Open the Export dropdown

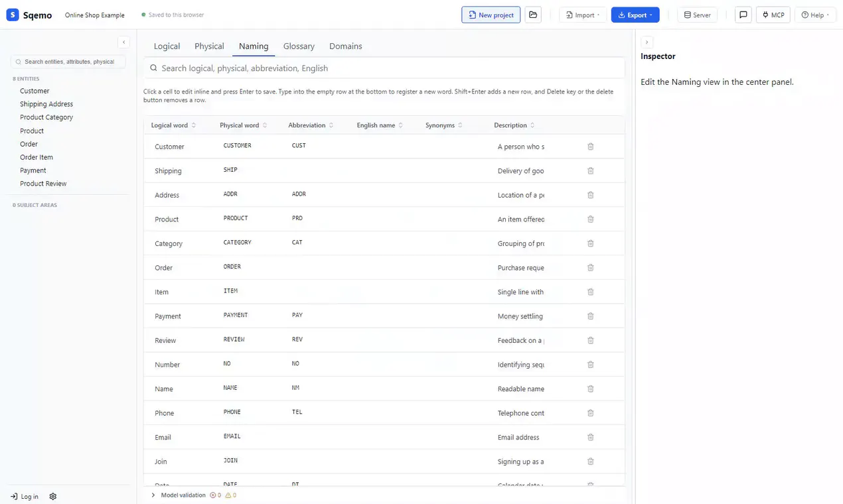click(x=635, y=15)
